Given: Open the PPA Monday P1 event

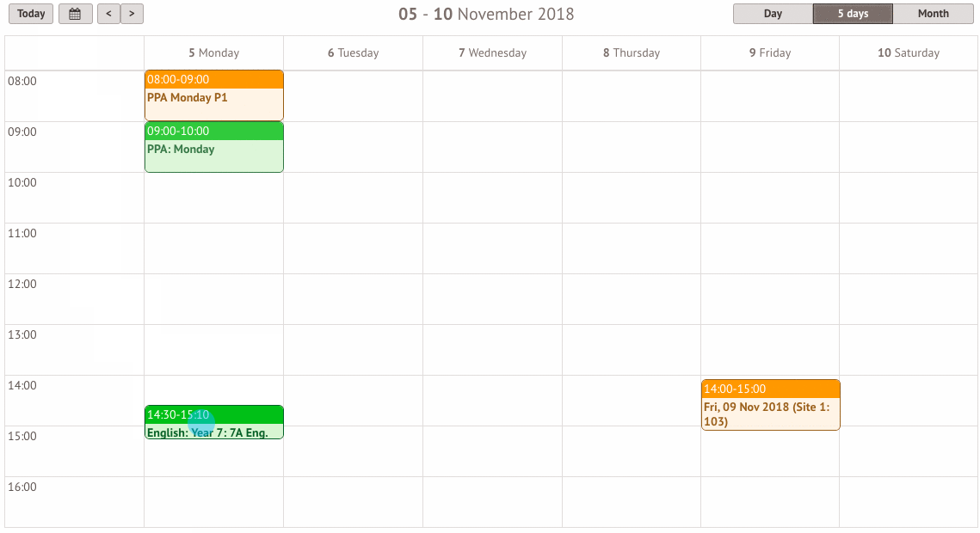Looking at the screenshot, I should coord(213,95).
